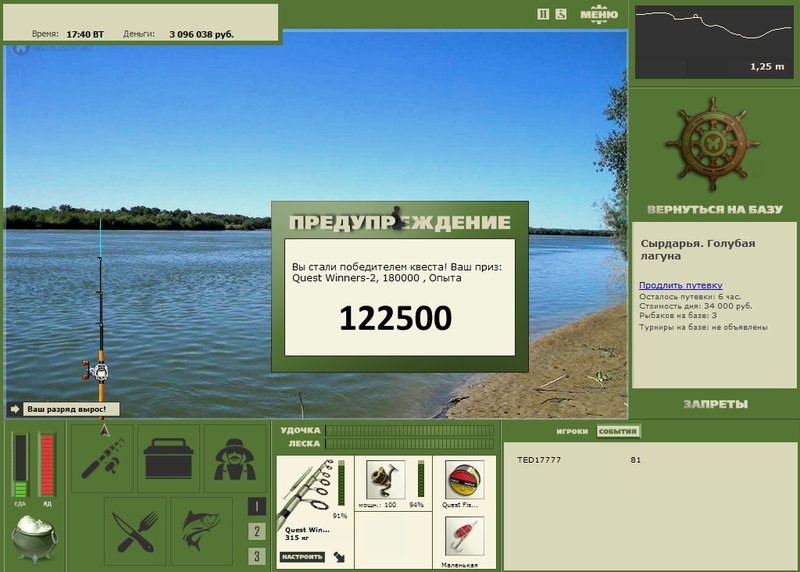Image resolution: width=800 pixels, height=572 pixels.
Task: Click the ship wheel to return to base
Action: pos(712,144)
